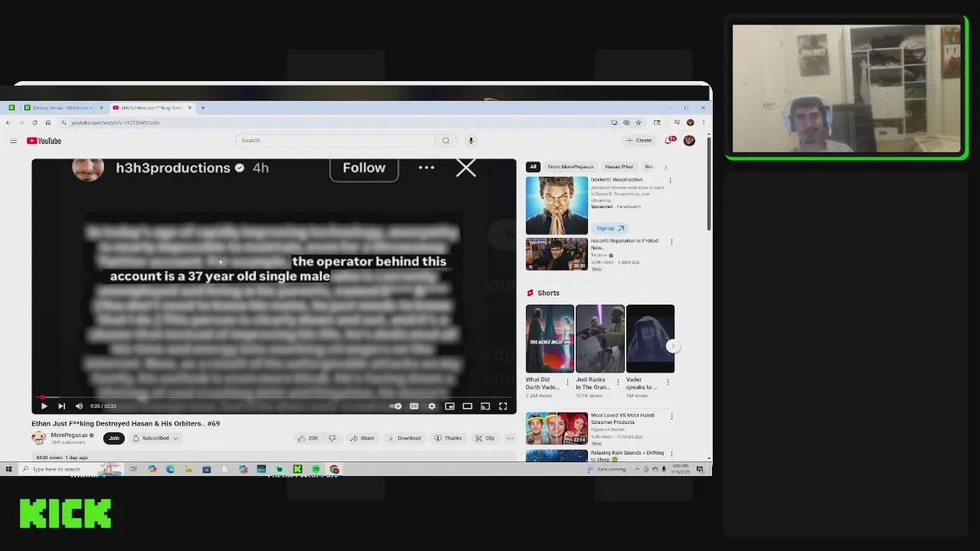Open the Jedi Ranks short

pos(599,338)
